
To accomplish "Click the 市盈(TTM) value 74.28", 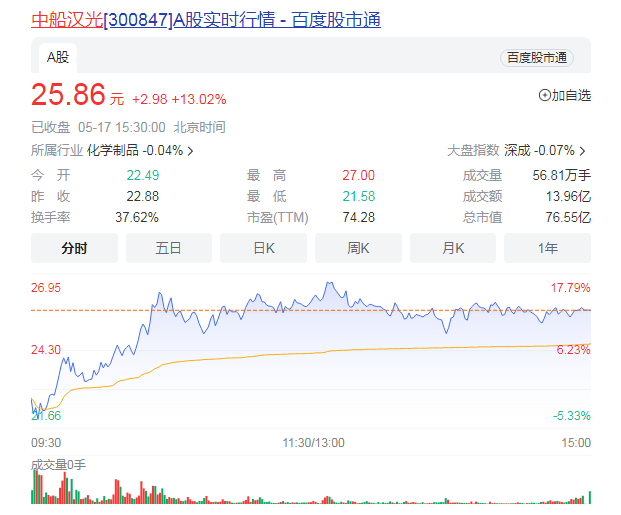I will click(358, 217).
